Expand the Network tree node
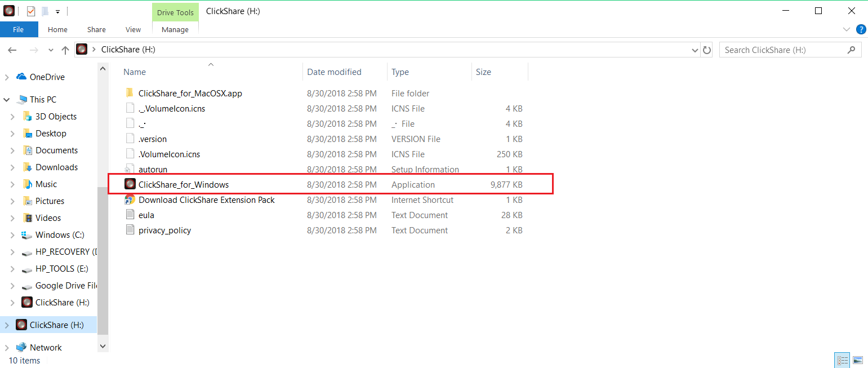This screenshot has height=368, width=868. (7, 347)
